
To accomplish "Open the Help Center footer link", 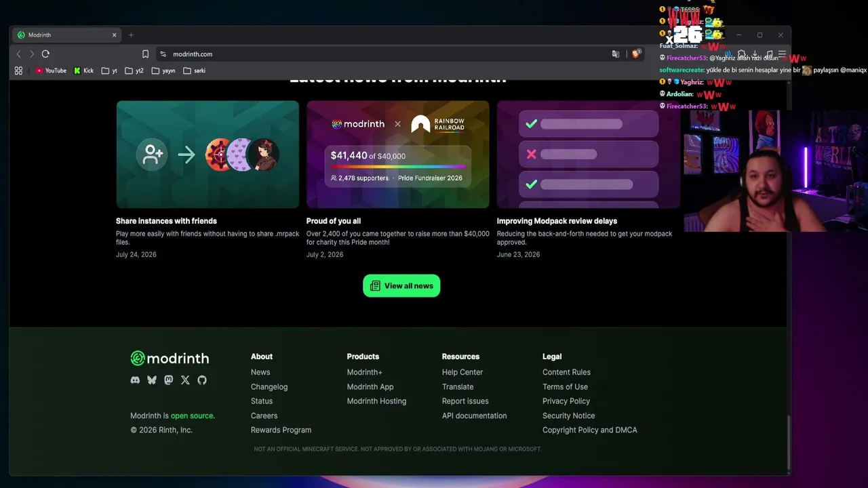I will pyautogui.click(x=462, y=372).
